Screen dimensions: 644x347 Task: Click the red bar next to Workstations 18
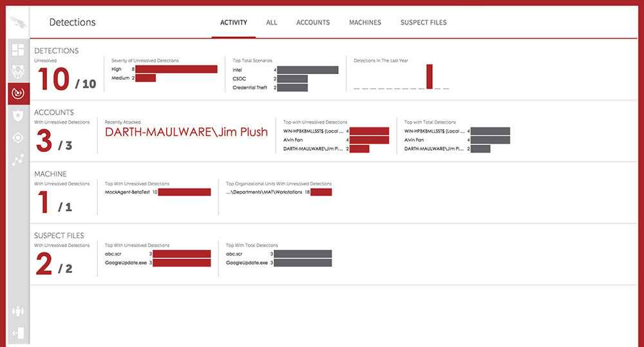point(321,192)
